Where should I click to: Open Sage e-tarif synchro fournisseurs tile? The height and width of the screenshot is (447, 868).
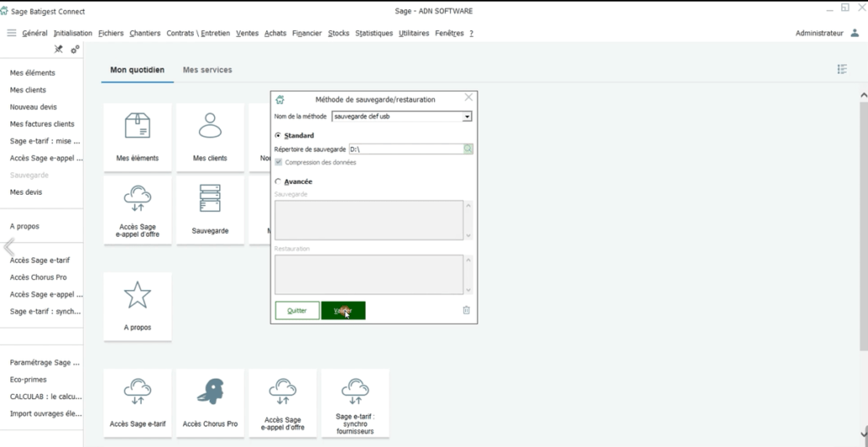355,403
